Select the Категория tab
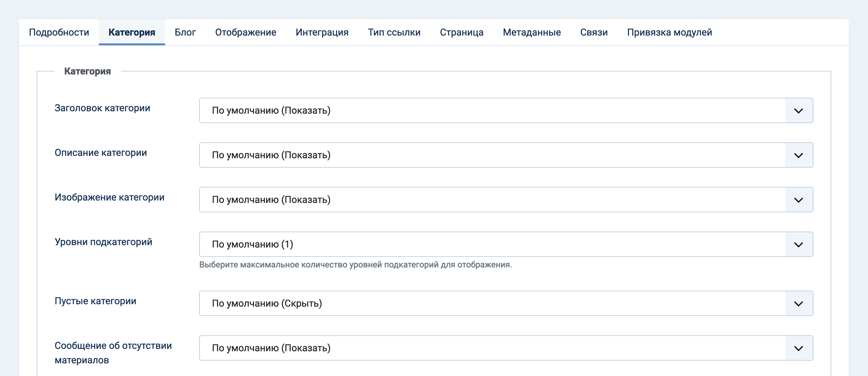The image size is (868, 376). point(132,32)
